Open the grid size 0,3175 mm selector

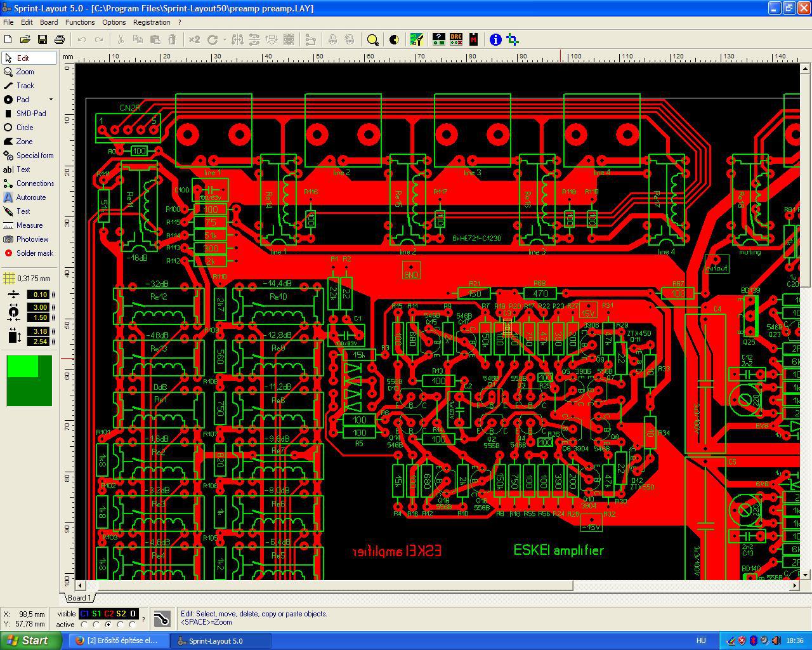click(x=28, y=278)
